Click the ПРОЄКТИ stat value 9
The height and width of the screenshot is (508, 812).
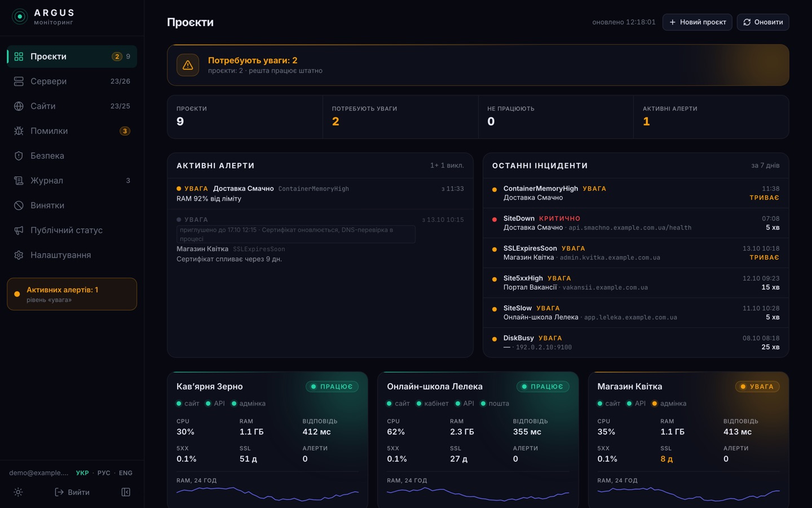180,121
